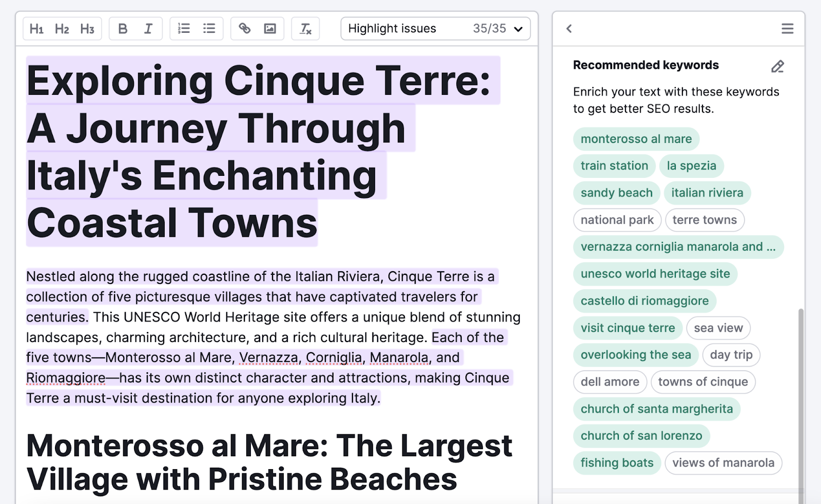Viewport: 821px width, 504px height.
Task: Toggle bold formatting
Action: (123, 29)
